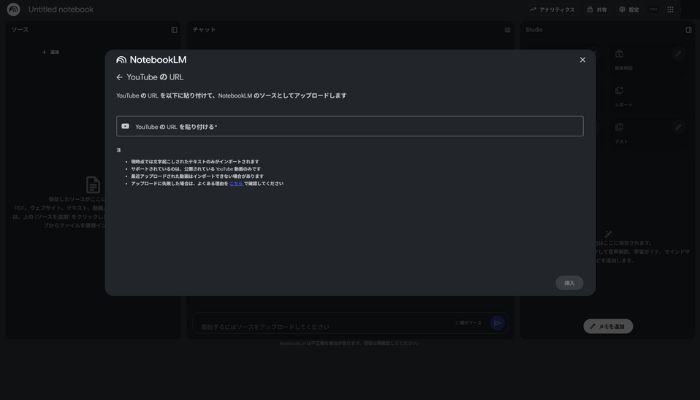This screenshot has height=400, width=700.
Task: Edit the third Studio card via pencil icon
Action: coord(679,127)
